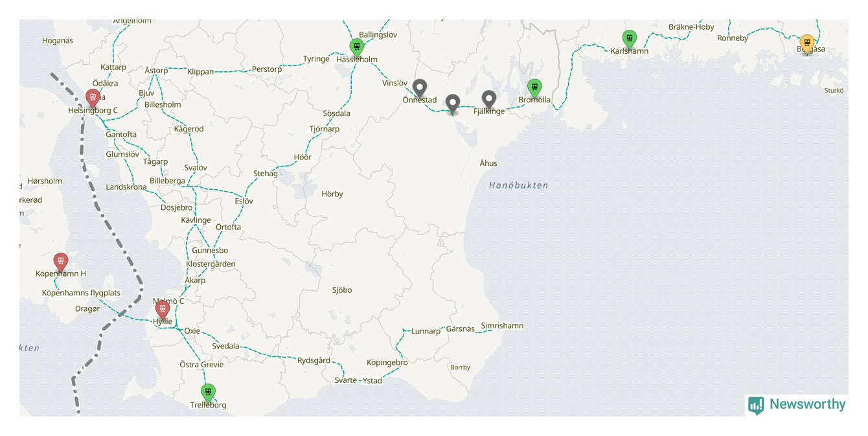Screen dimensions: 868x436
Task: Click the Rydsgård station label
Action: coord(314,360)
